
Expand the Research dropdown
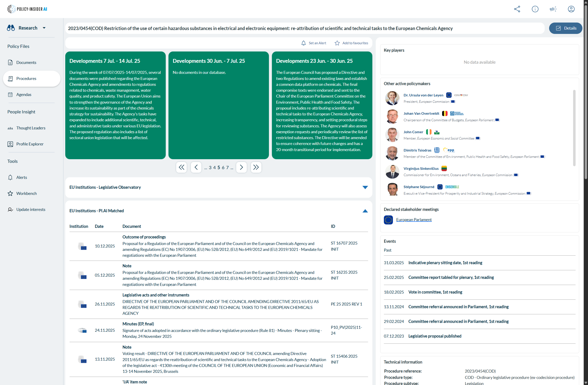click(44, 28)
